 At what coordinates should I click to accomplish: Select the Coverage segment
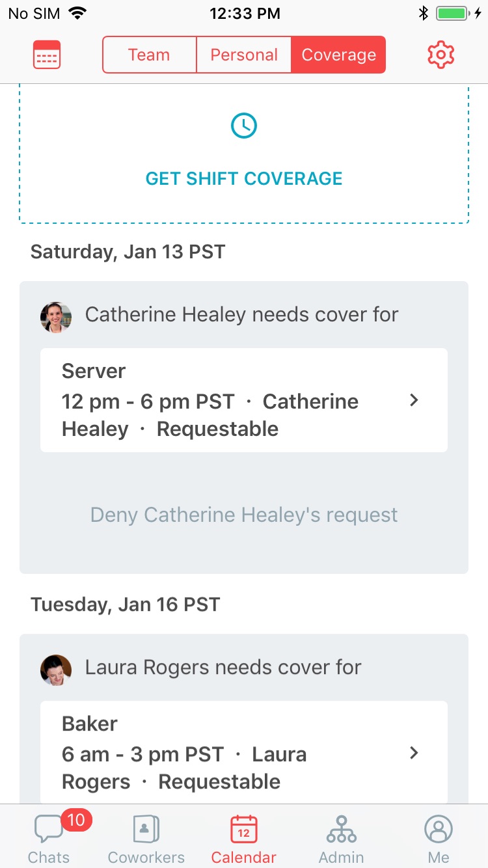[x=338, y=55]
